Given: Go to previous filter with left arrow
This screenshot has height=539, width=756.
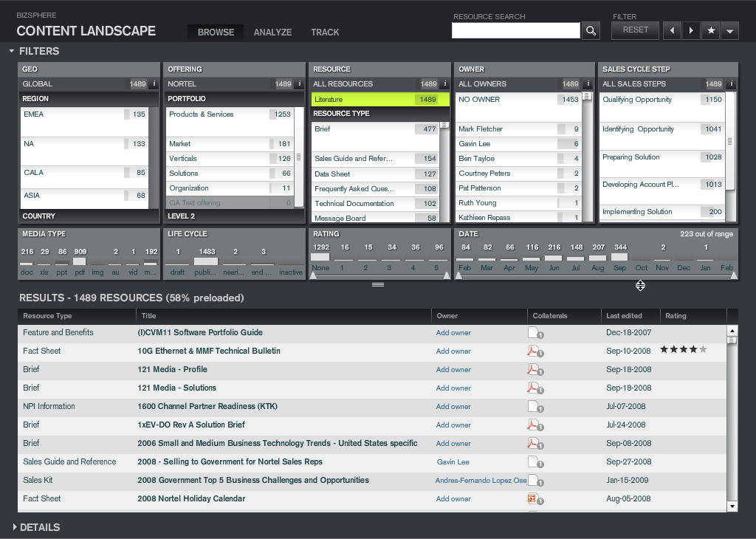Looking at the screenshot, I should [672, 30].
